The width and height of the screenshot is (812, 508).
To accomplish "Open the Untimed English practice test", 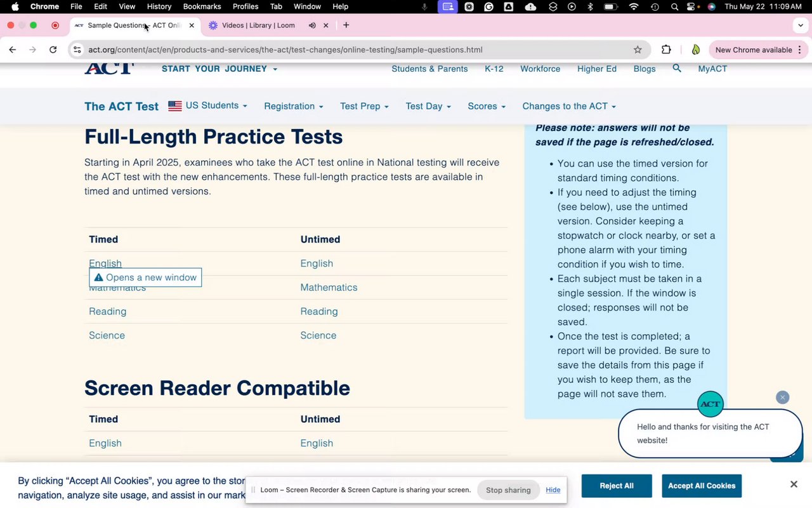I will (x=317, y=264).
